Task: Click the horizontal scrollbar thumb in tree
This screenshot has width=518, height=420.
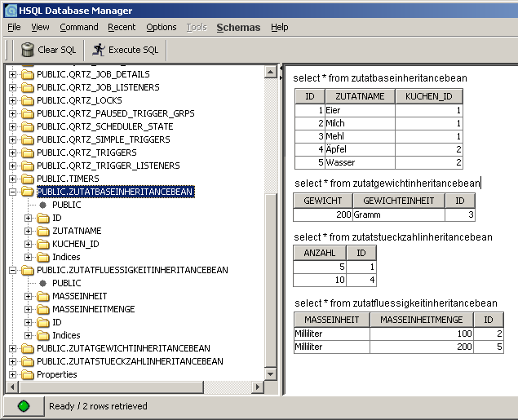Action: click(x=111, y=387)
